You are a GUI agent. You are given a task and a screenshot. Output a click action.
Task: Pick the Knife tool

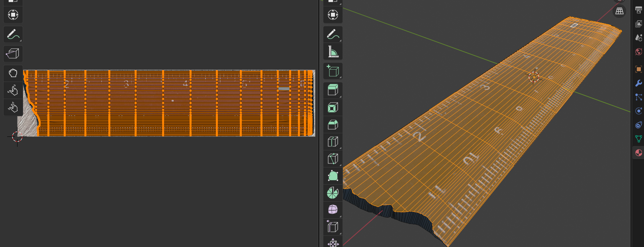[x=333, y=159]
